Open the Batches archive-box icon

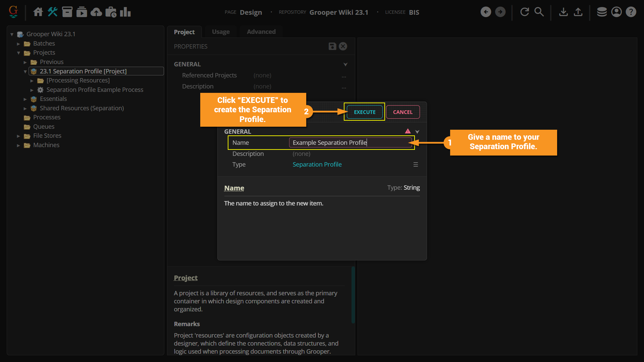[x=67, y=12]
